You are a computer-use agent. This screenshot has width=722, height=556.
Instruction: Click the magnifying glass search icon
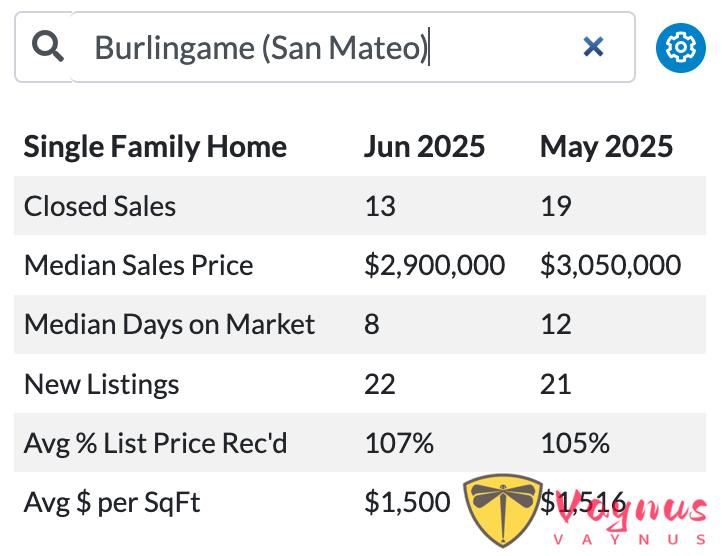point(47,47)
